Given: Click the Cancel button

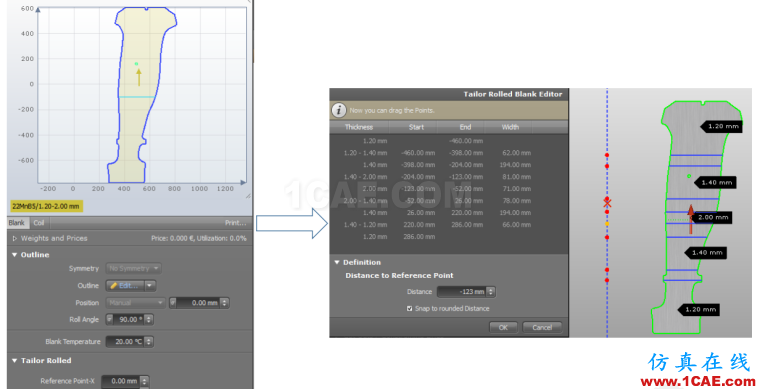Looking at the screenshot, I should click(542, 327).
